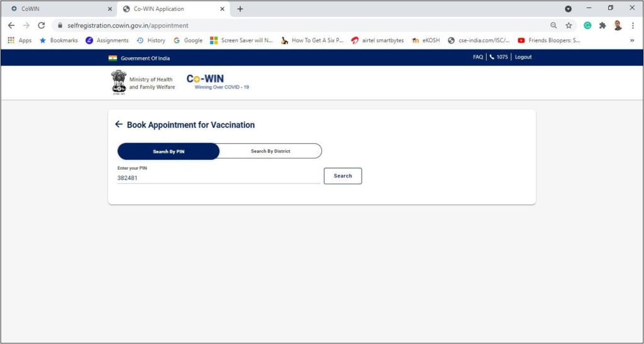Screen dimensions: 644x344
Task: Open a new browser tab
Action: coord(240,9)
